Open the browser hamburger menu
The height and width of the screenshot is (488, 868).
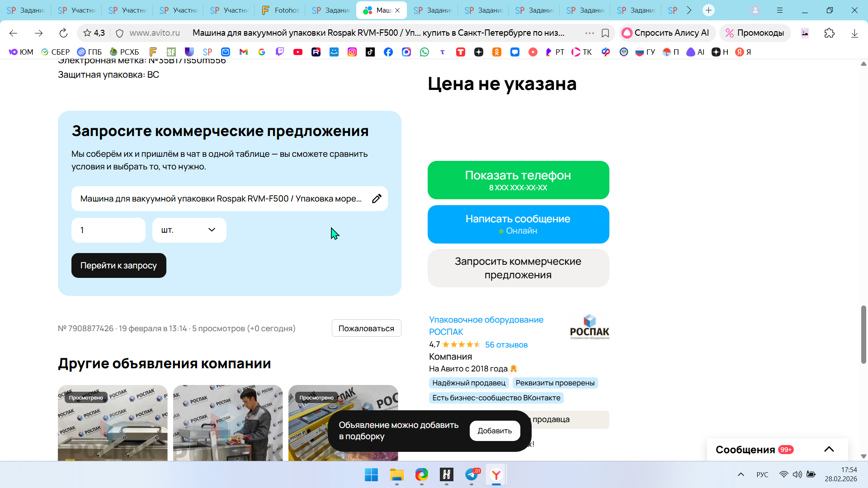[x=780, y=10]
